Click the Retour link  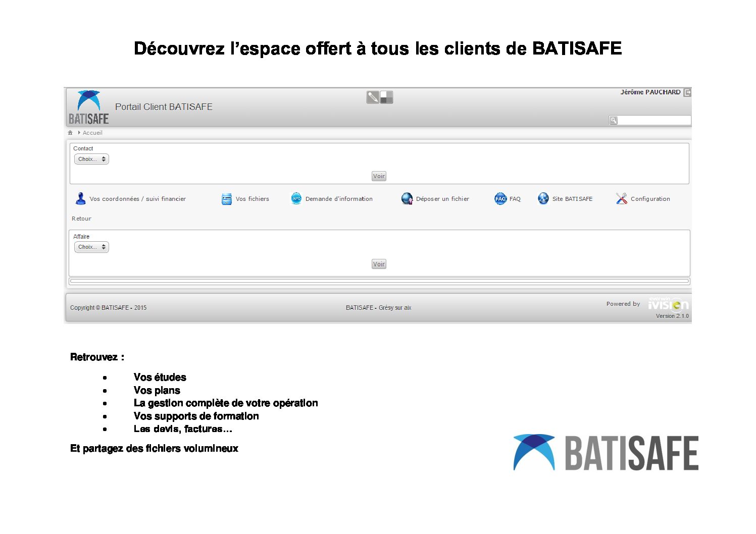[81, 219]
